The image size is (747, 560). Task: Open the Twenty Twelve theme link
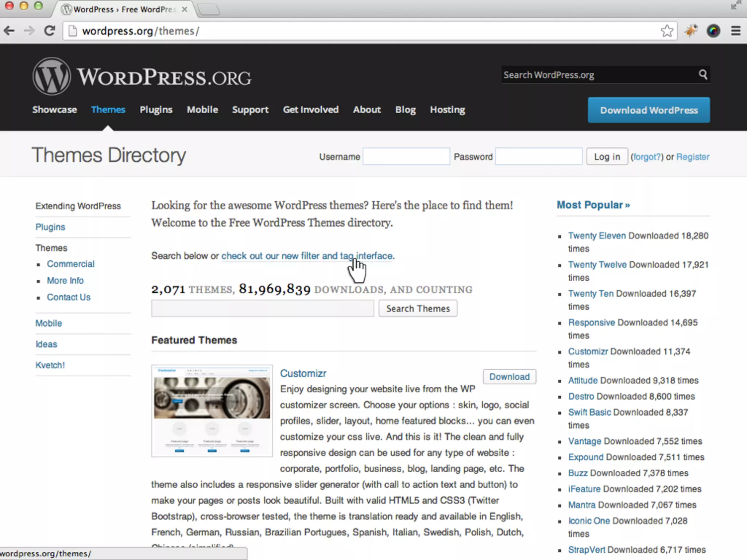click(597, 265)
